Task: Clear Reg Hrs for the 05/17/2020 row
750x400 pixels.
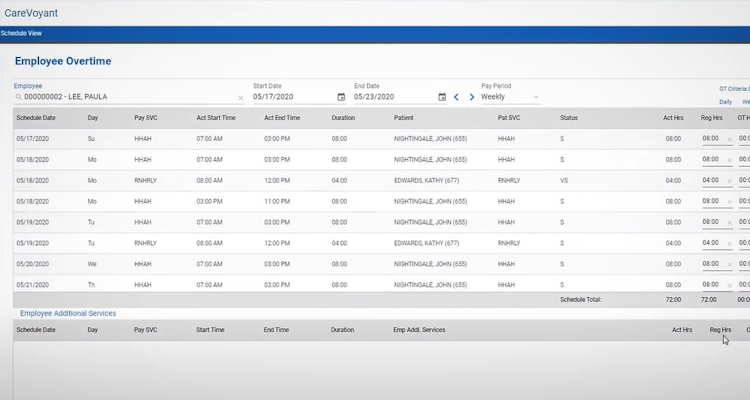Action: [729, 139]
